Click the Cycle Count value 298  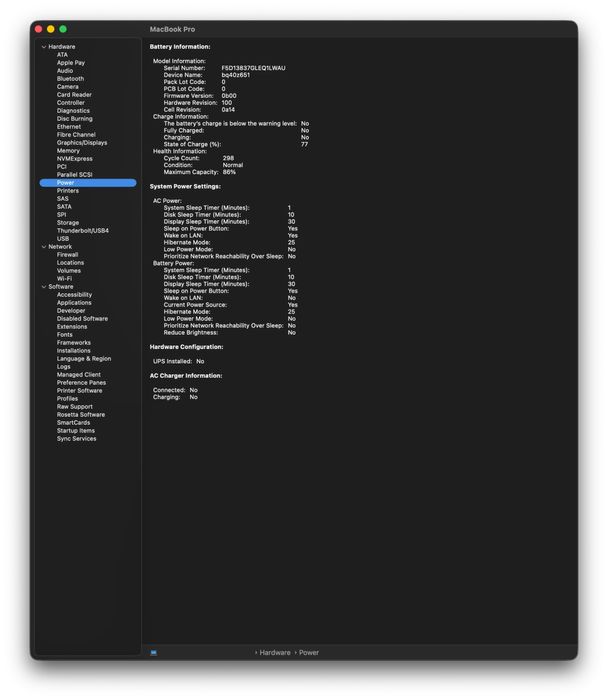pos(228,158)
